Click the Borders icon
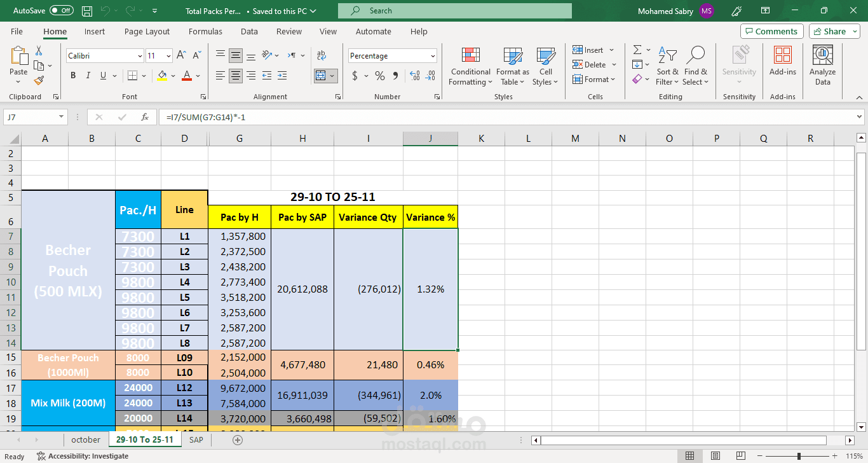The height and width of the screenshot is (463, 868). [132, 76]
